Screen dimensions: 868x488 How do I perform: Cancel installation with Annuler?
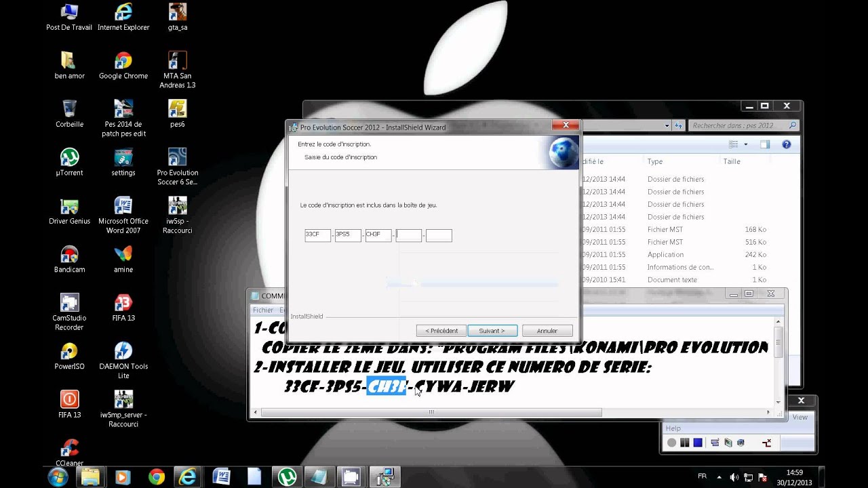547,331
